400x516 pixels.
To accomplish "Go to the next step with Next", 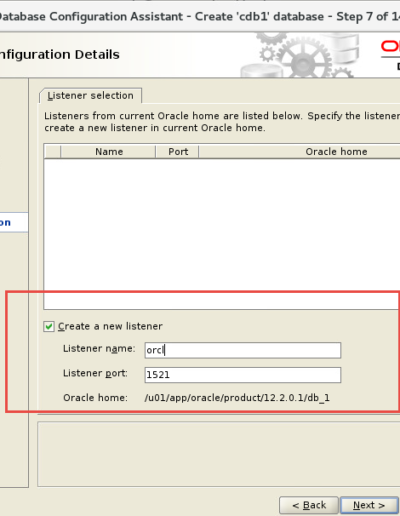I will point(369,505).
